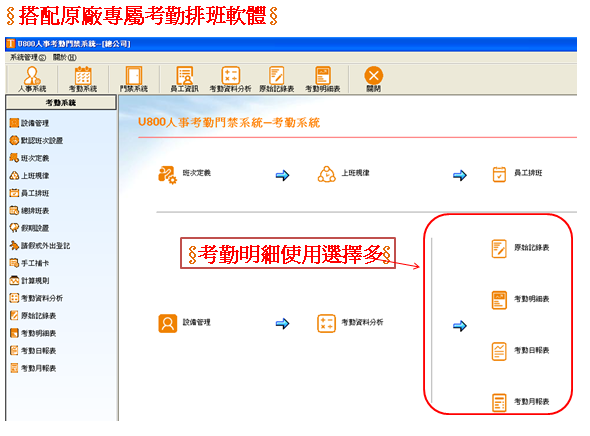Viewport: 590px width, 436px height.
Task: Open 考勤日報表 in the circled report list
Action: click(x=520, y=351)
